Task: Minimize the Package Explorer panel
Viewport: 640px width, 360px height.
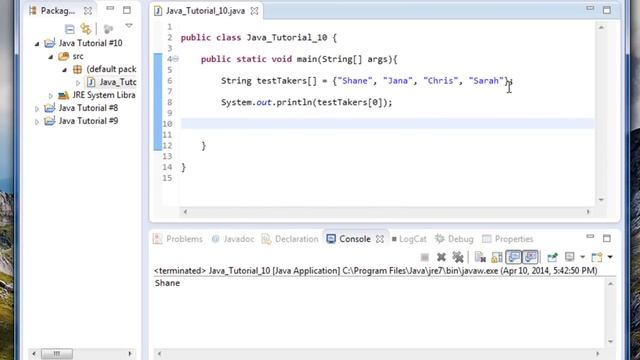Action: tap(110, 8)
